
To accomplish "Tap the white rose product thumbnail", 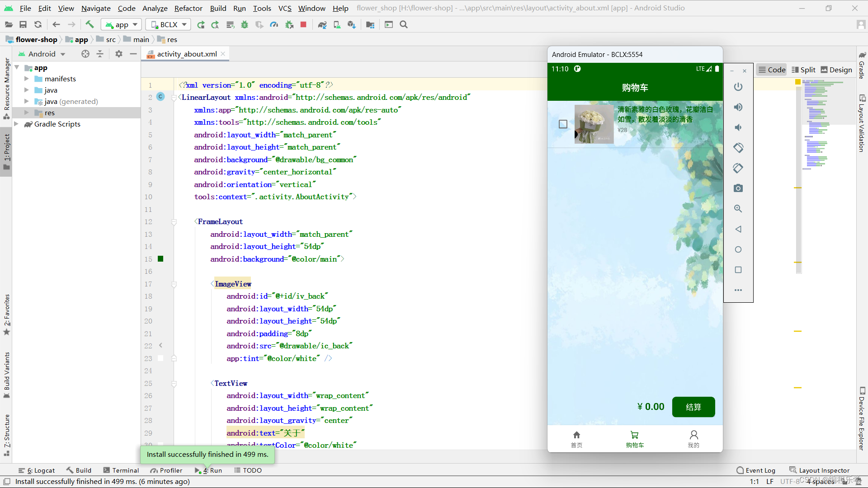I will click(594, 124).
